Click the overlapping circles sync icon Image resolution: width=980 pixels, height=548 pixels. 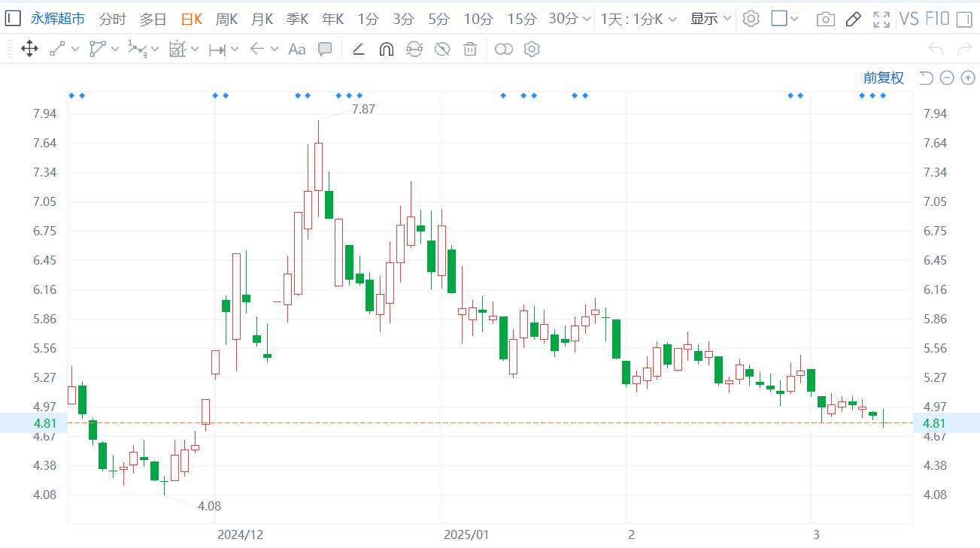coord(504,50)
